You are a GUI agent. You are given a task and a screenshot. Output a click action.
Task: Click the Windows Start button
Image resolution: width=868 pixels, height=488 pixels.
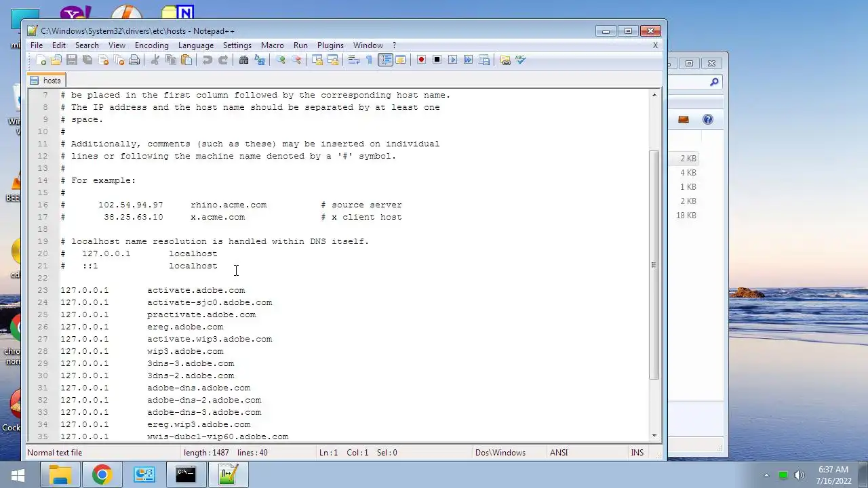[x=18, y=474]
